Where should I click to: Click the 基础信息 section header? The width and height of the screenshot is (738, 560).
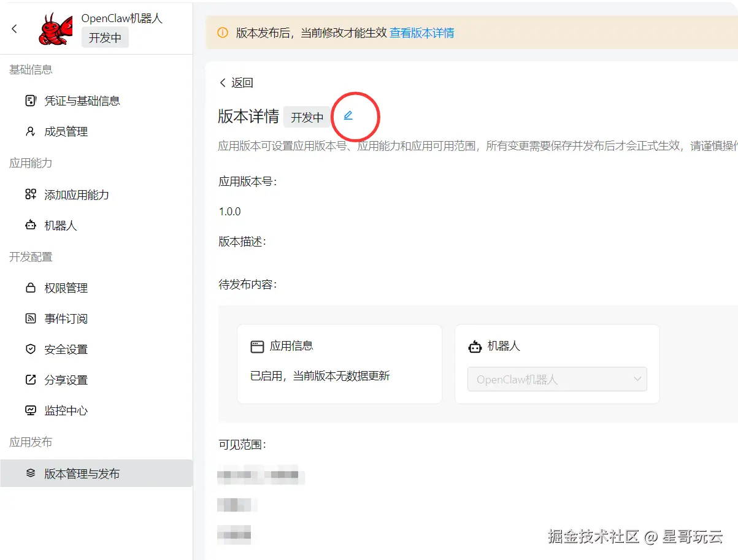click(x=31, y=69)
